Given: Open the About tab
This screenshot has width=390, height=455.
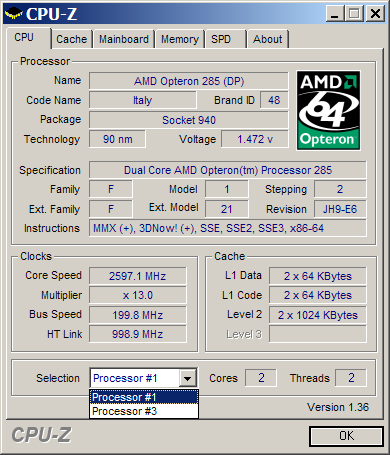Looking at the screenshot, I should click(267, 39).
